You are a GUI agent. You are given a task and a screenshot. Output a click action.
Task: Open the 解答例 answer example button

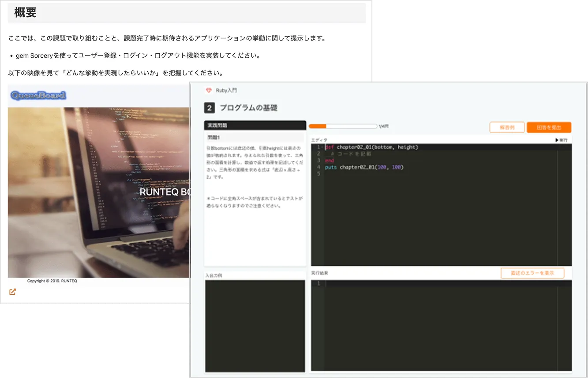[x=507, y=127]
